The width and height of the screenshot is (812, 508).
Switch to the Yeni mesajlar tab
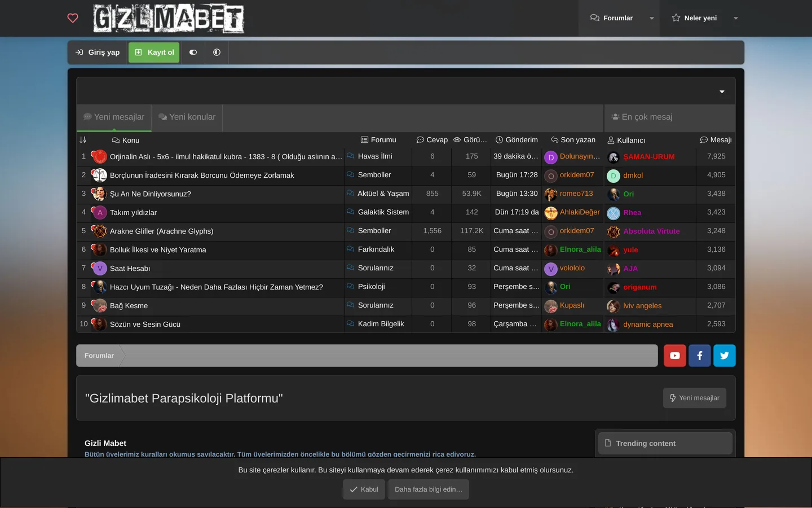(x=114, y=117)
